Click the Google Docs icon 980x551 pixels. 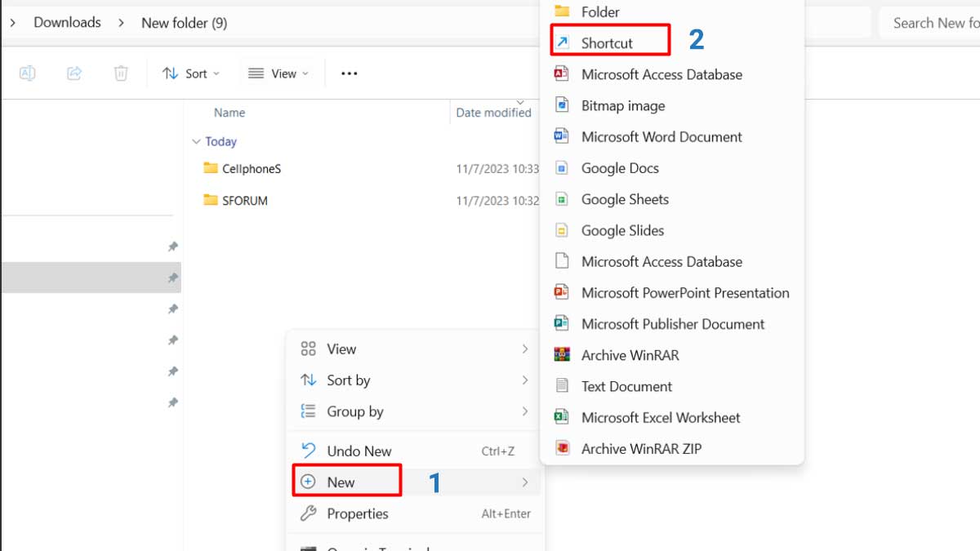561,167
